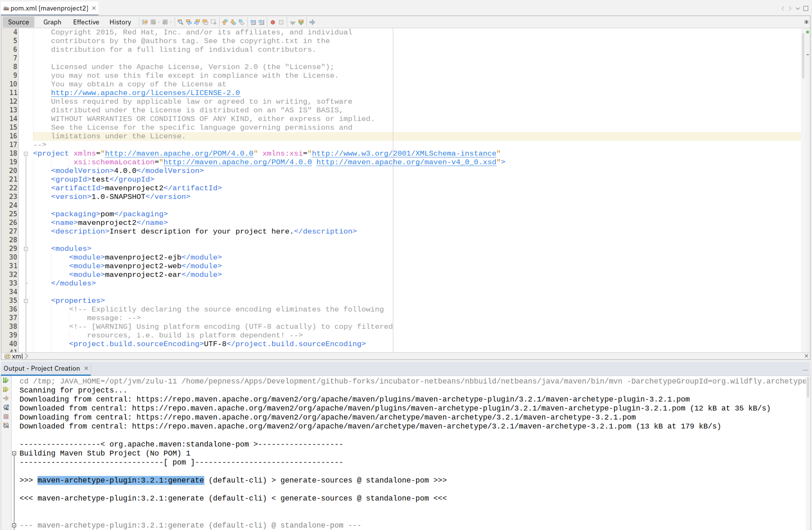Open the Apache LICENSE-2.0 link
This screenshot has width=812, height=530.
145,93
